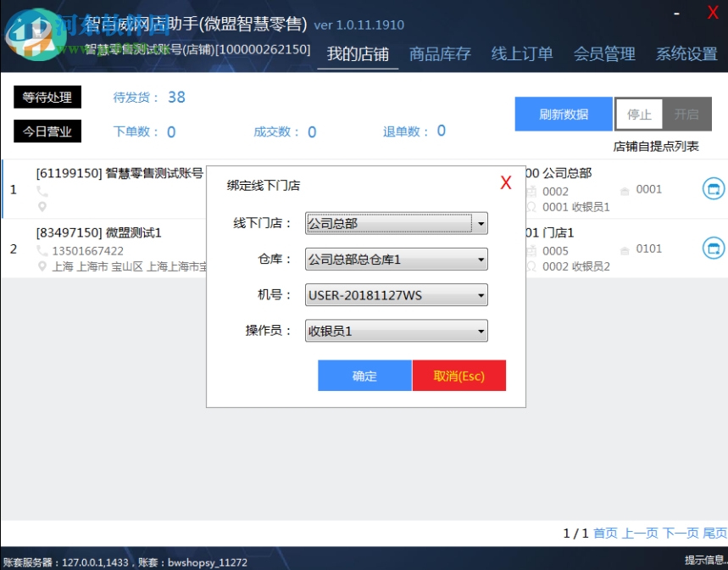Click 提示信息 in the status bar
This screenshot has width=728, height=570.
pos(703,561)
